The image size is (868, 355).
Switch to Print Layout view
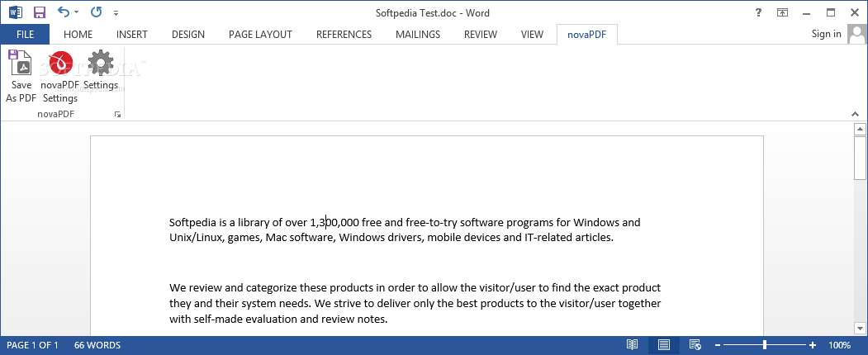coord(664,345)
